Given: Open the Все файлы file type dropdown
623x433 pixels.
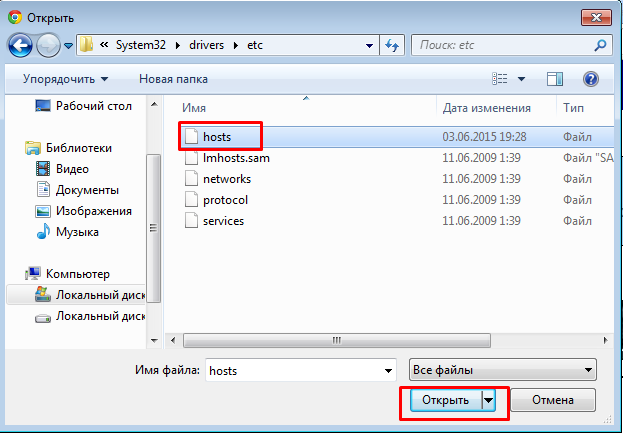Looking at the screenshot, I should pos(503,370).
